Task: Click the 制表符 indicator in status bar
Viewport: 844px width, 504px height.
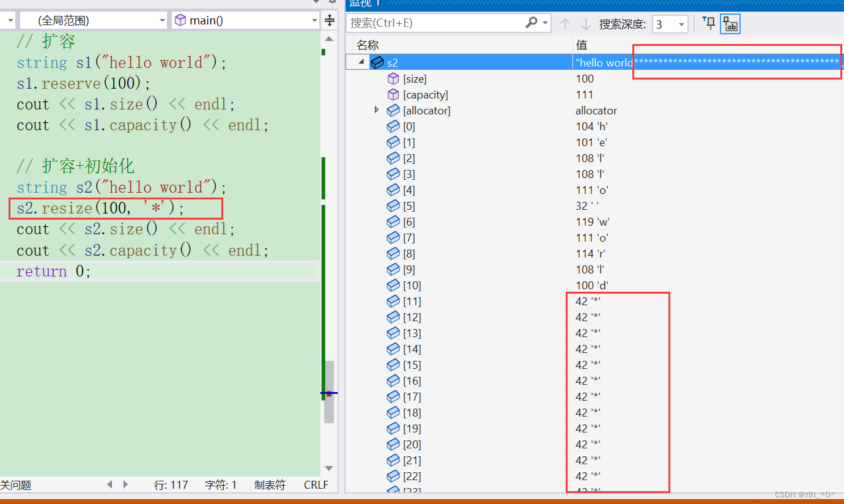Action: (x=270, y=485)
